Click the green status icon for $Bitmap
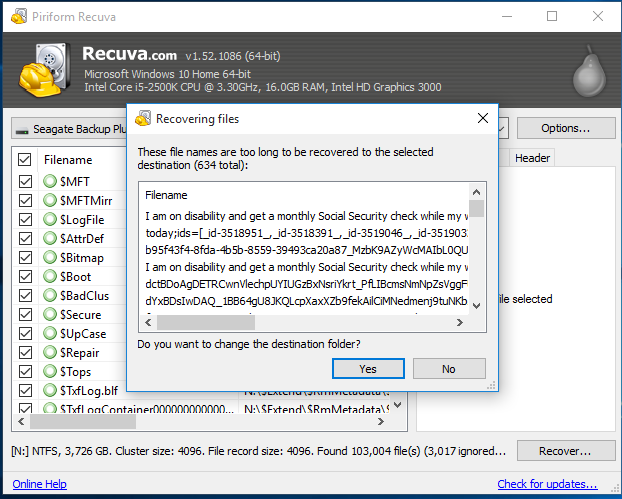This screenshot has width=622, height=499. tap(50, 257)
